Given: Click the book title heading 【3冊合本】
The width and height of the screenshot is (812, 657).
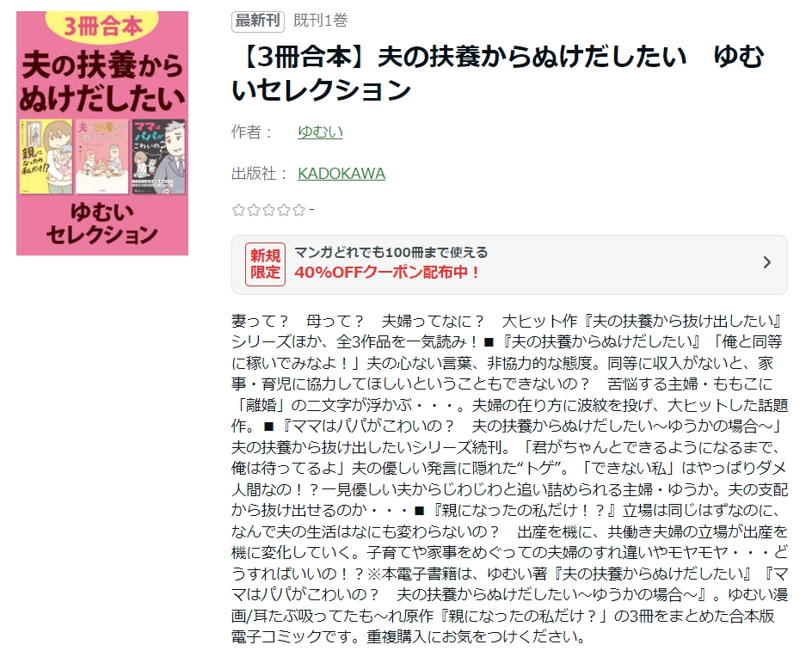Looking at the screenshot, I should point(497,73).
